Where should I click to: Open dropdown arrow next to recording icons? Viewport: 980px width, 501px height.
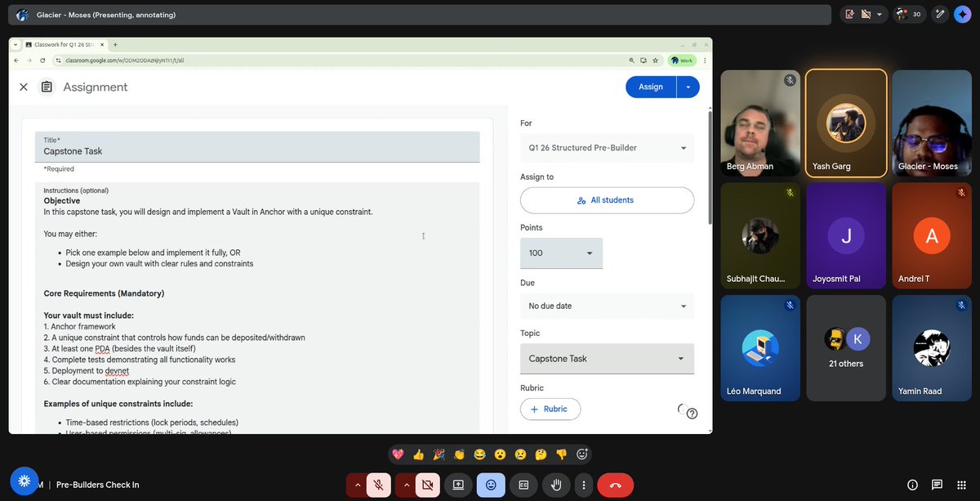880,14
